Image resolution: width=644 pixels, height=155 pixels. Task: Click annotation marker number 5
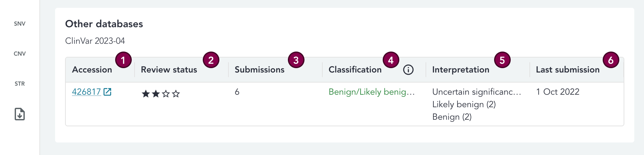point(502,60)
